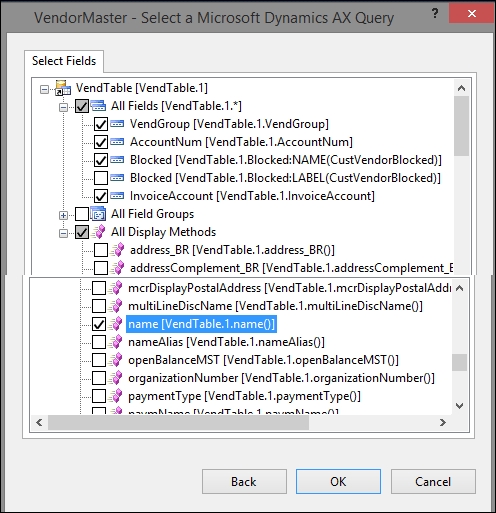Select 'InvoiceAccount [VendTable.1.InvoiceAccount]' text
This screenshot has width=496, height=513.
252,196
